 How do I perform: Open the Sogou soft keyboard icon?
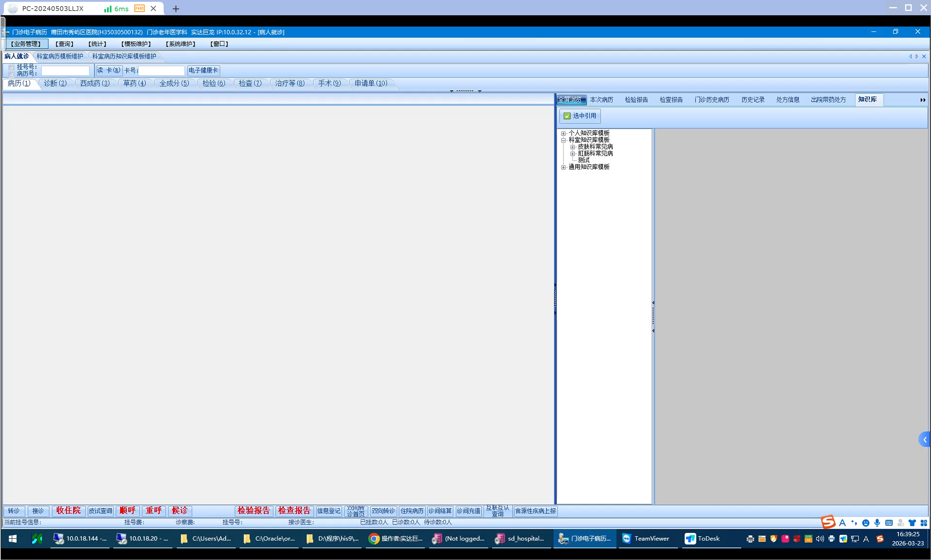click(889, 523)
